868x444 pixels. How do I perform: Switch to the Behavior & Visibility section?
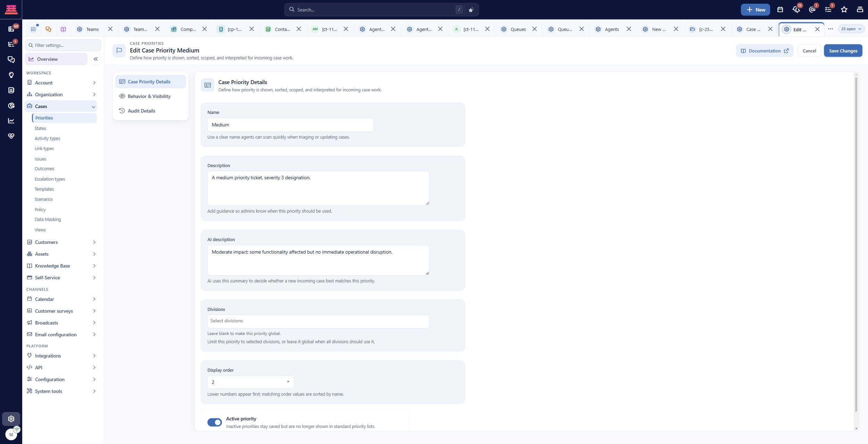150,96
